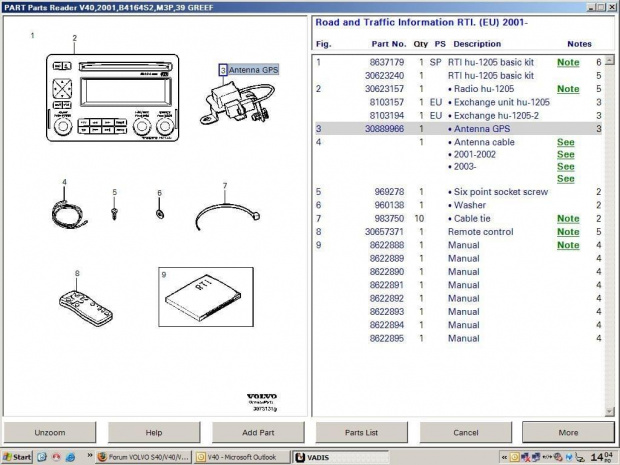
Task: Select the GPS antenna drawing in diagram
Action: coord(237,104)
